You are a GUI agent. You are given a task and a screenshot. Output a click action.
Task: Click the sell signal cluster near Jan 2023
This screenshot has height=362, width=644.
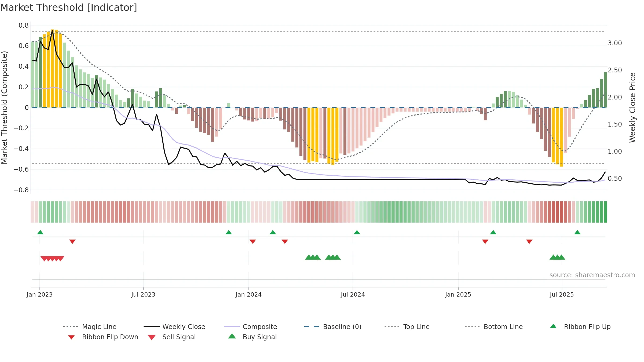tap(52, 258)
